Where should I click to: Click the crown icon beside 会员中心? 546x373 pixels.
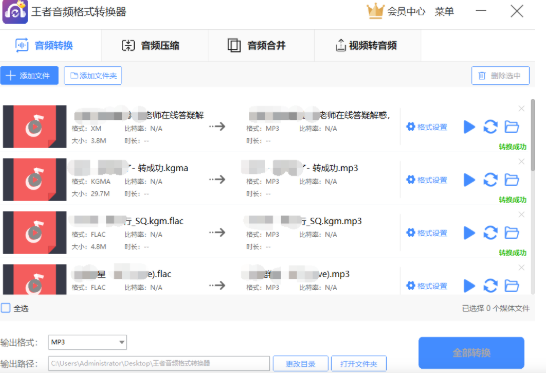pos(375,11)
